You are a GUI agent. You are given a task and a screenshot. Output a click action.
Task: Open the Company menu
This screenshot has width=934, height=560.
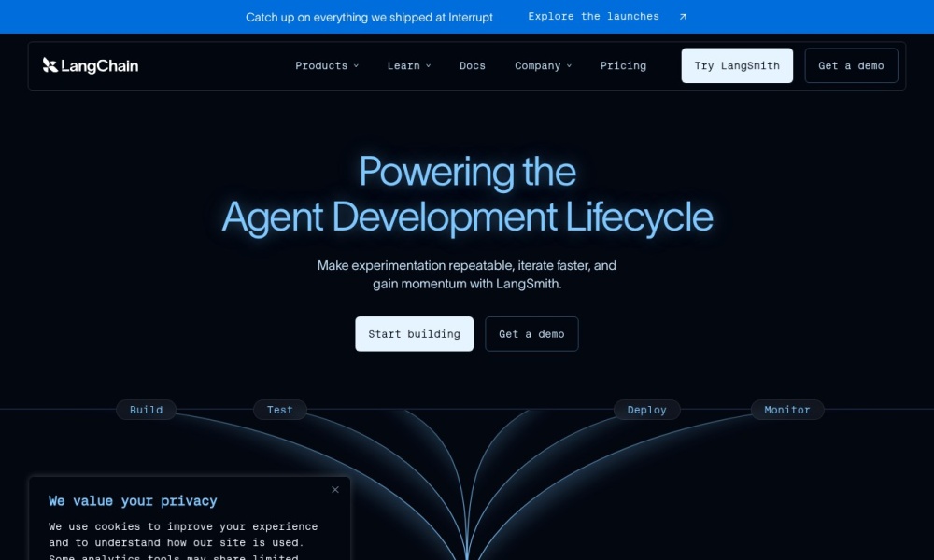(544, 66)
